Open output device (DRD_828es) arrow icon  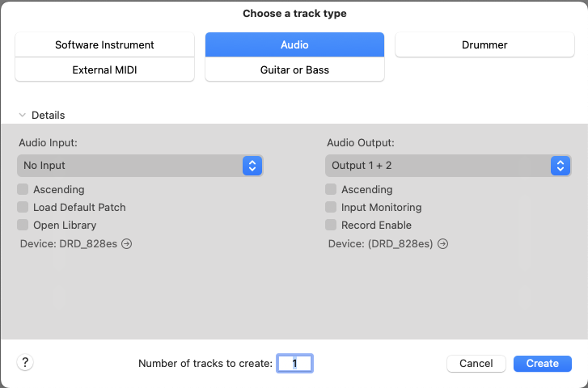click(442, 243)
